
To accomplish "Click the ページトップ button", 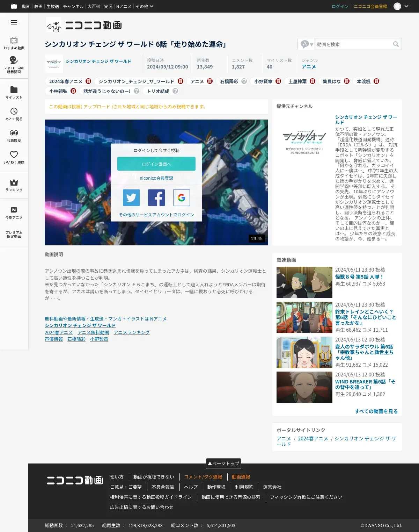I will (x=223, y=463).
